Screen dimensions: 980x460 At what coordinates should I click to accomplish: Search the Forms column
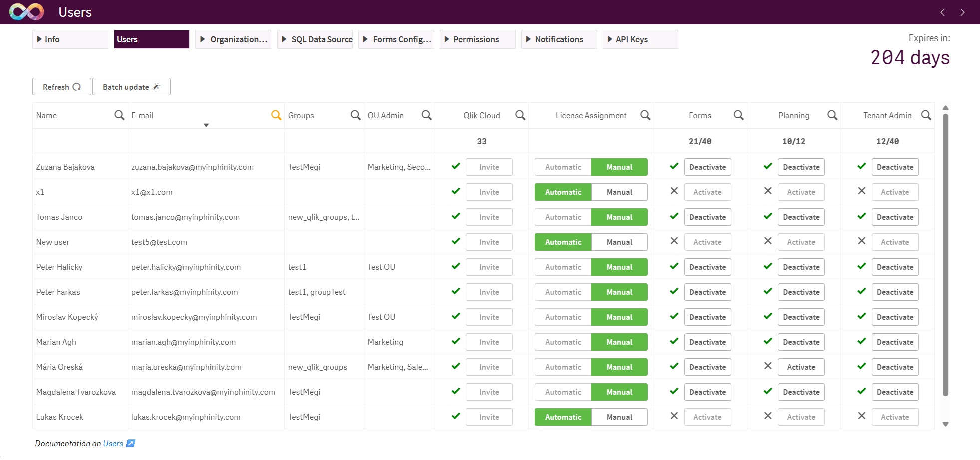[739, 115]
